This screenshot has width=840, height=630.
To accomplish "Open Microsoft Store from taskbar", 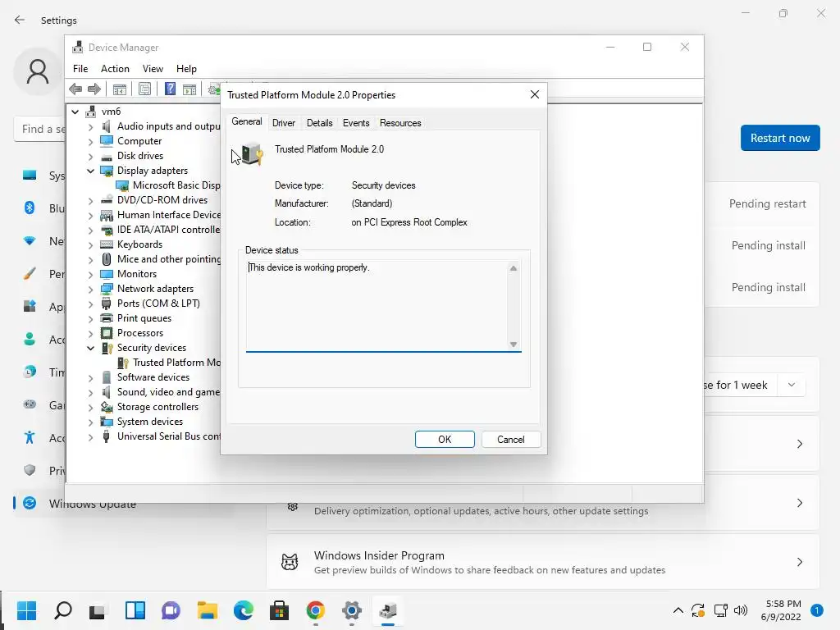I will coord(279,610).
